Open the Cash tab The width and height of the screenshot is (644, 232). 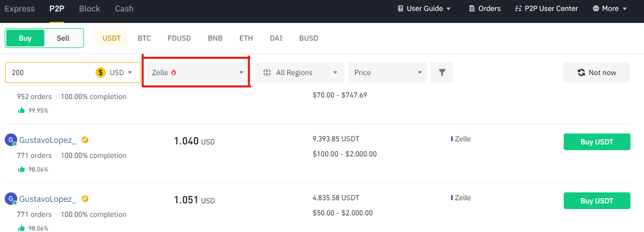coord(124,9)
